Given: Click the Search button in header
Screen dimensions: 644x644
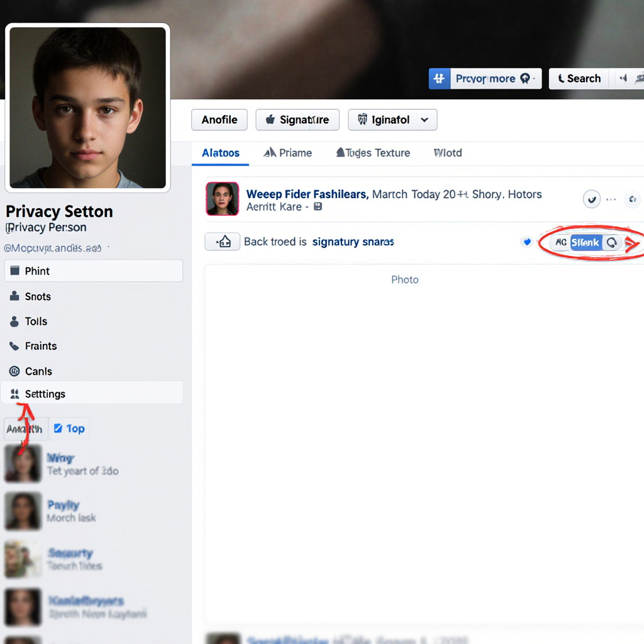Looking at the screenshot, I should click(x=579, y=79).
